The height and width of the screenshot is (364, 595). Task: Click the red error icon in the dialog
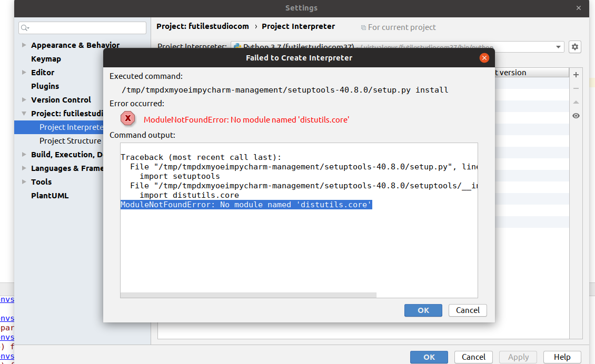coord(128,118)
